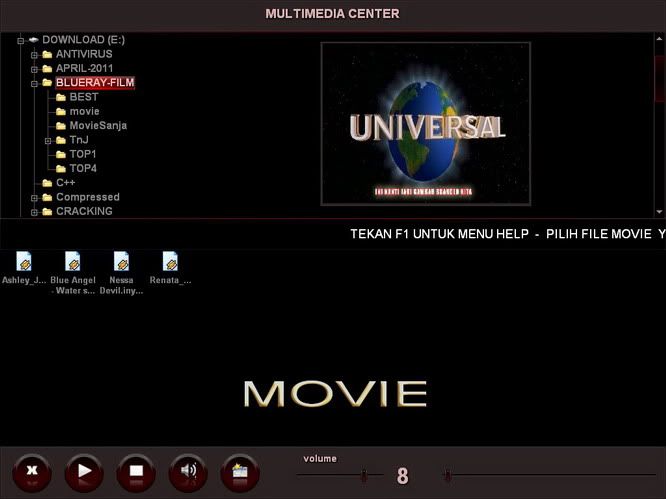Collapse the DOWNLOAD (E:) drive node
This screenshot has width=666, height=499.
coord(20,41)
